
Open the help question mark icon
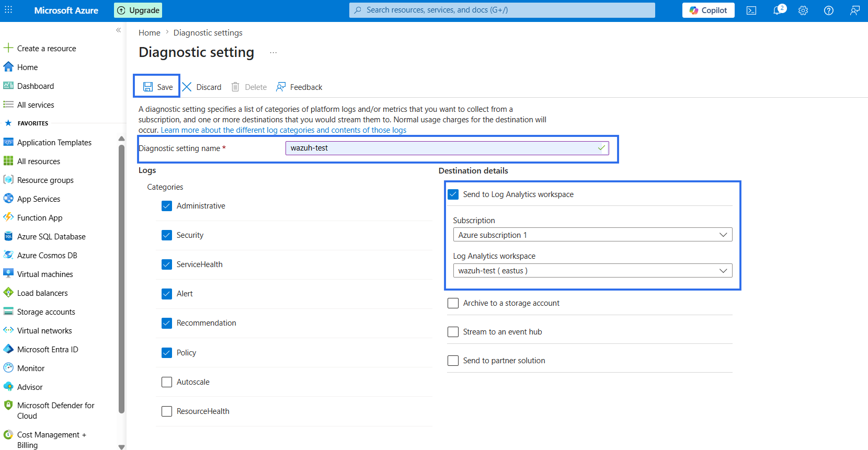click(829, 10)
